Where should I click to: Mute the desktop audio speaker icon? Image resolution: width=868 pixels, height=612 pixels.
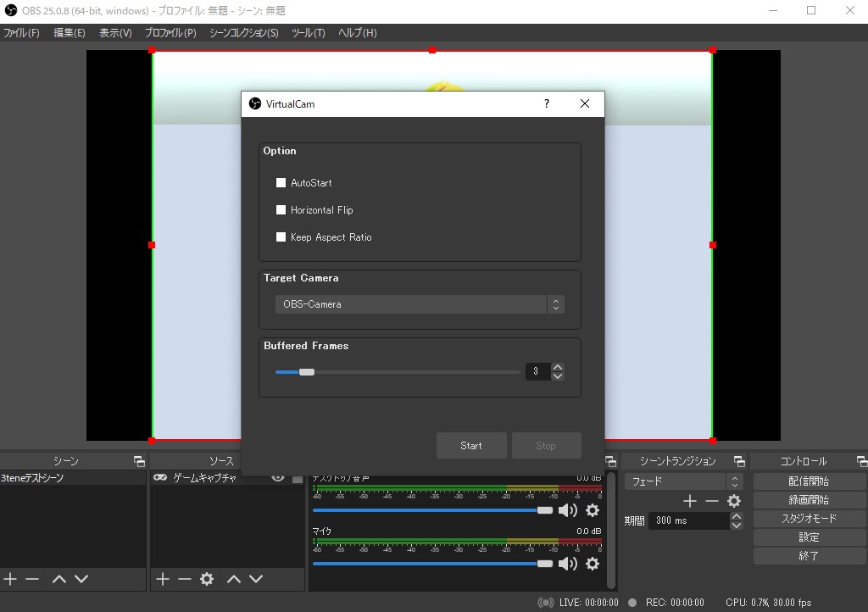pyautogui.click(x=567, y=510)
